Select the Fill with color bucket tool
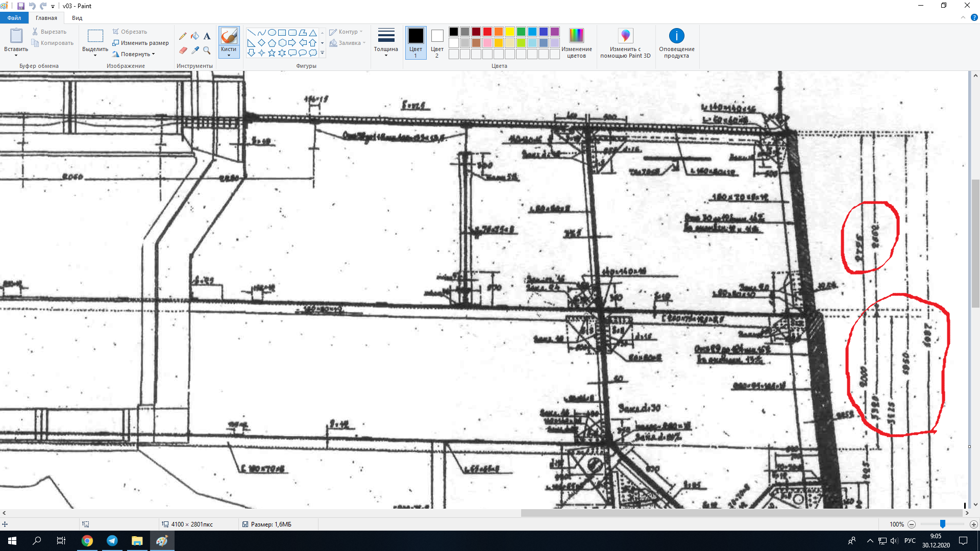980x551 pixels. (x=195, y=36)
